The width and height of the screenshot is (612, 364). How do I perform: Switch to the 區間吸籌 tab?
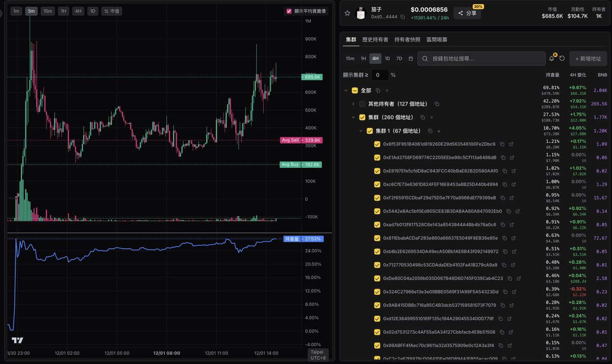[x=437, y=39]
